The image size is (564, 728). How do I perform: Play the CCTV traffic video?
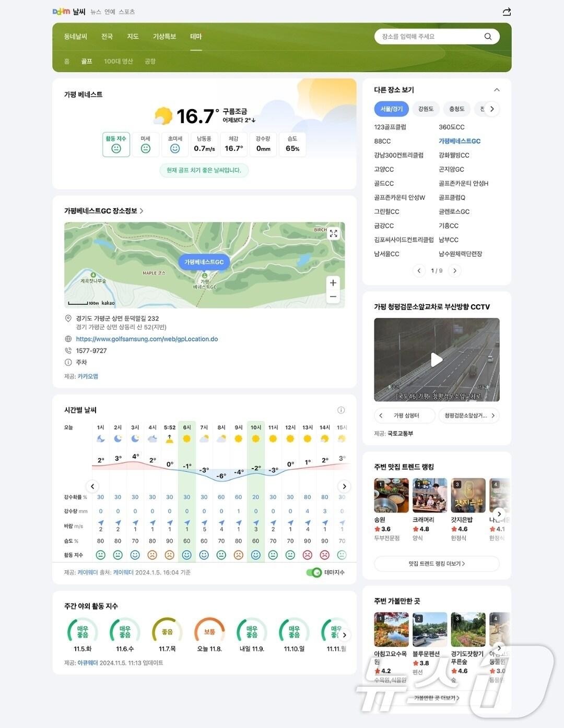coord(437,360)
